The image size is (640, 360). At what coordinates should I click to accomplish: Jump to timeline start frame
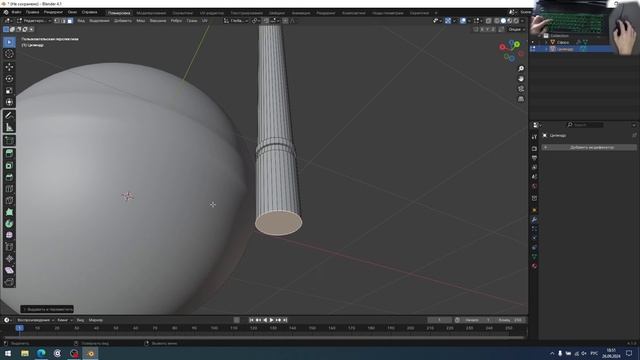pos(251,320)
